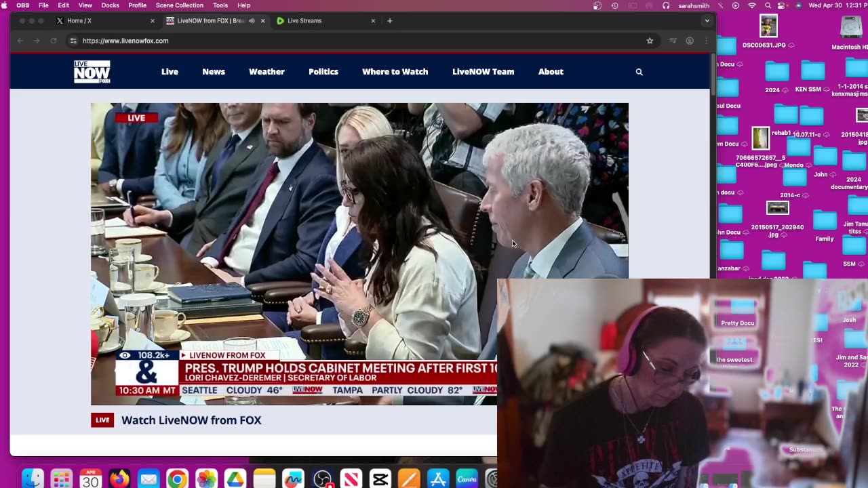Open the Live nav link
This screenshot has height=488, width=868.
170,72
